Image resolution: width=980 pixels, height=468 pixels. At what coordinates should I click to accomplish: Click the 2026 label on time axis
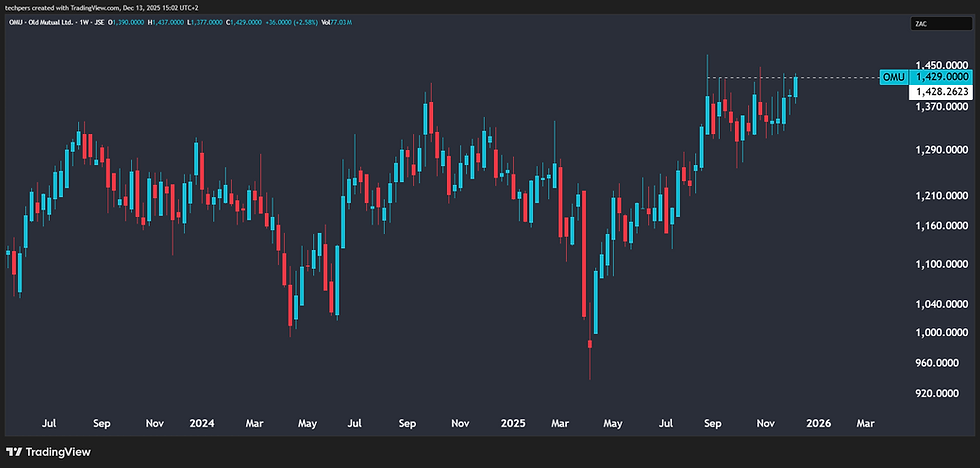coord(819,424)
